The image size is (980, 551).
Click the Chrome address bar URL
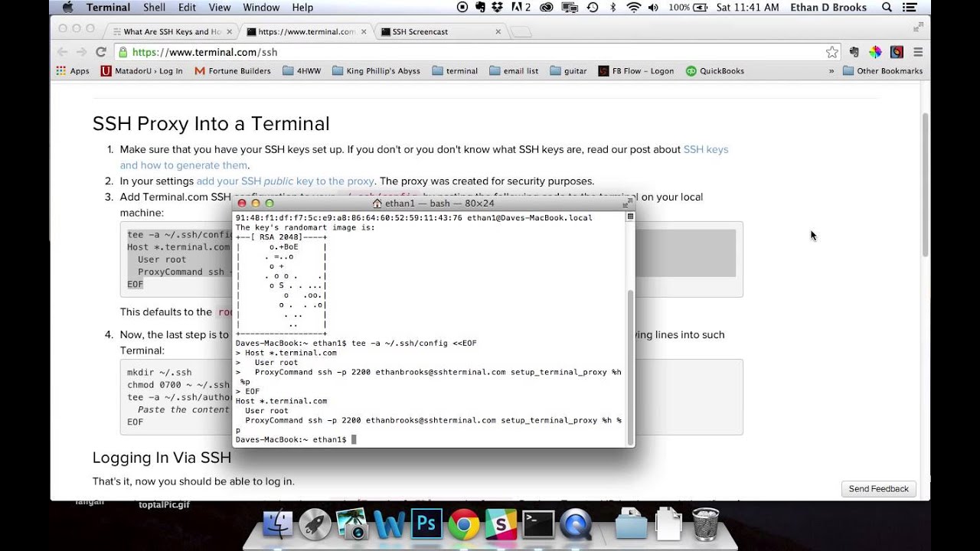[204, 52]
